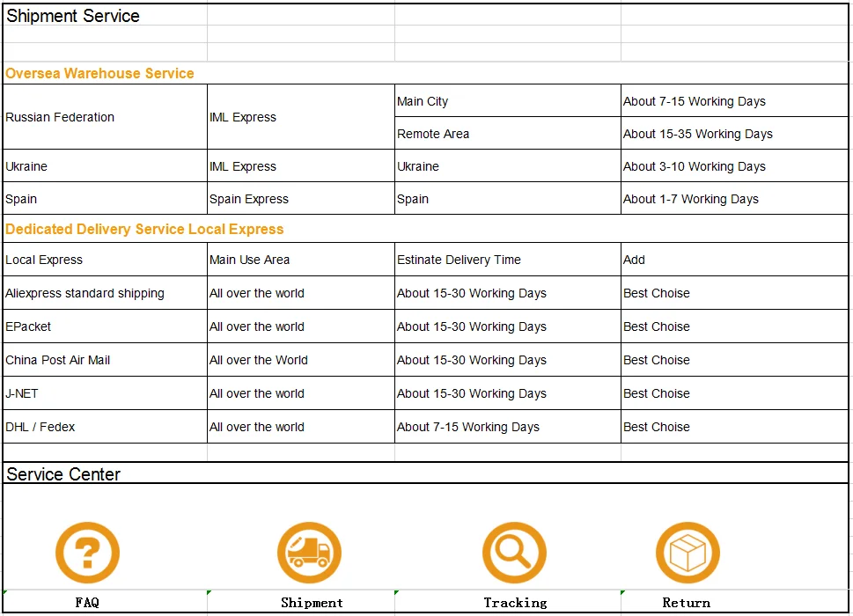Screen dimensions: 853x616
Task: Click the Estimate Delivery Time header cell
Action: click(508, 260)
